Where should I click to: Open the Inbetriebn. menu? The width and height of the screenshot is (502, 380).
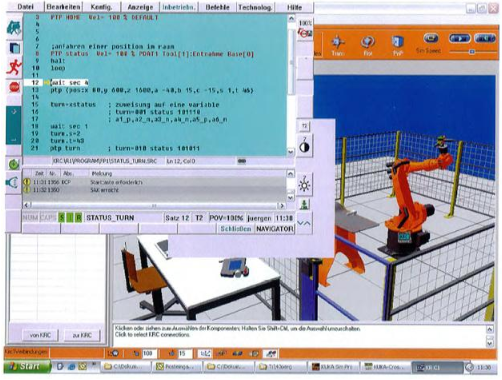click(x=178, y=7)
